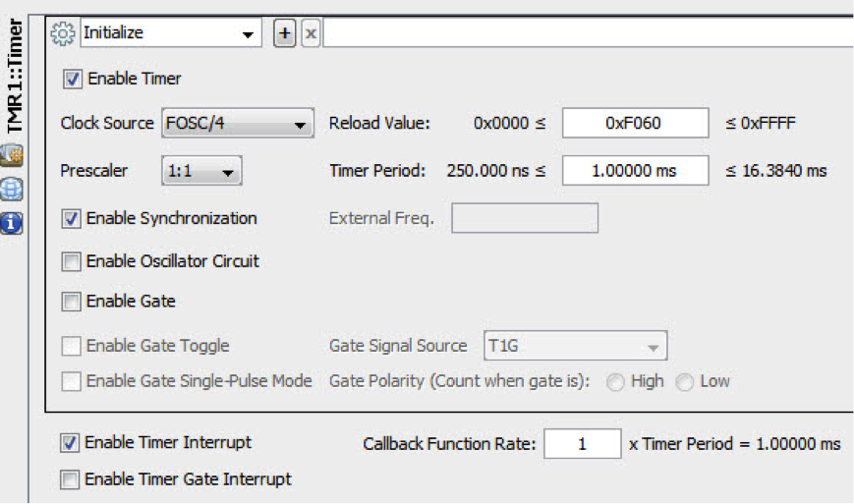Click the Reload Value field showing 0xF060
The height and width of the screenshot is (504, 854).
point(635,124)
